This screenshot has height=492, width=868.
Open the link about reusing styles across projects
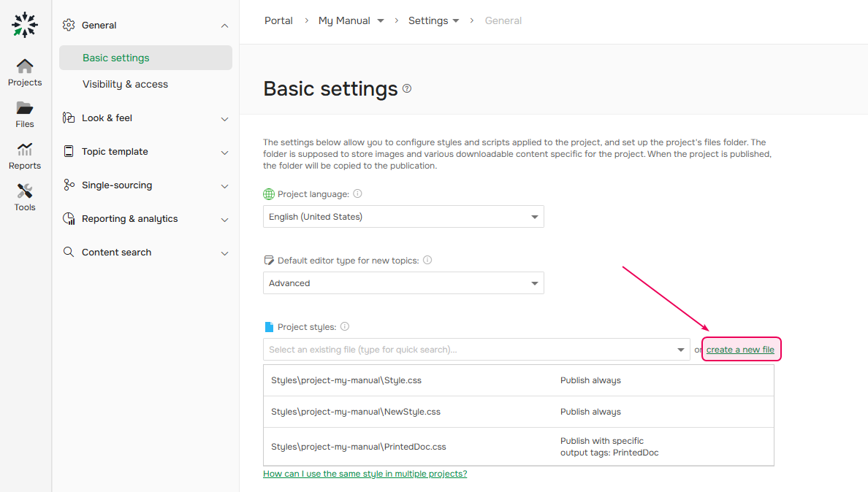[365, 473]
